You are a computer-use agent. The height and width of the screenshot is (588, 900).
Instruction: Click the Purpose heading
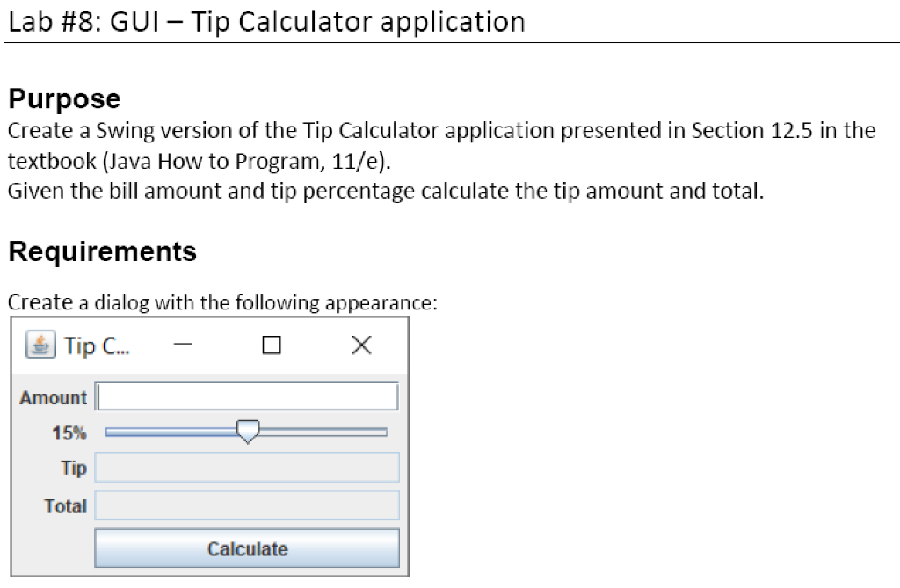coord(63,98)
